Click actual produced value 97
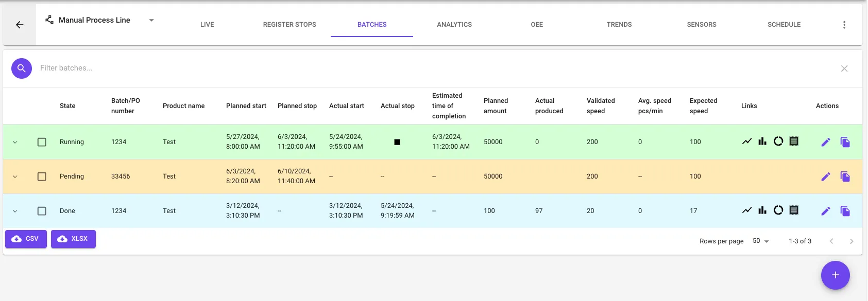The height and width of the screenshot is (301, 868). point(539,211)
